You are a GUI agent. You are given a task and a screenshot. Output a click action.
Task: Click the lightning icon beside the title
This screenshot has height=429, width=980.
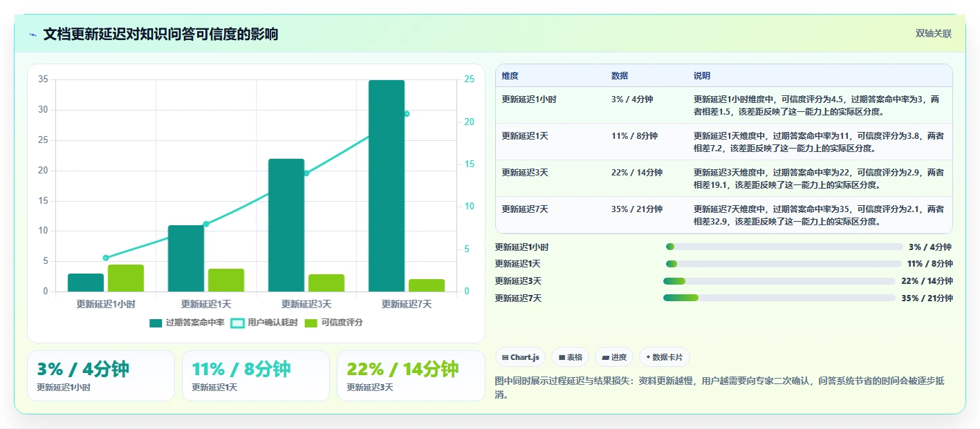click(x=33, y=35)
